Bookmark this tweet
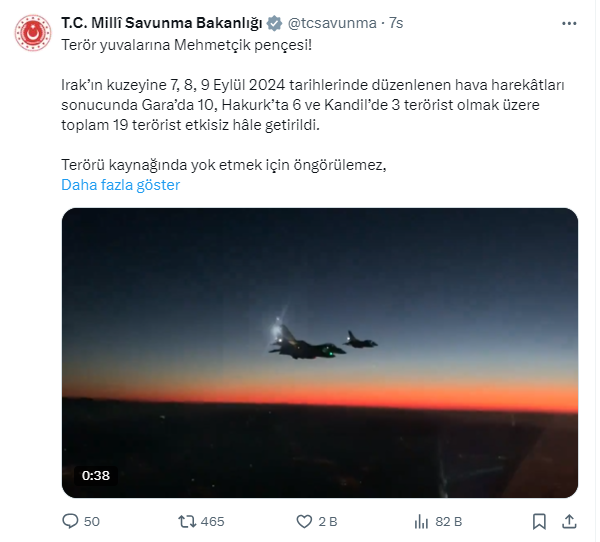 coord(540,521)
